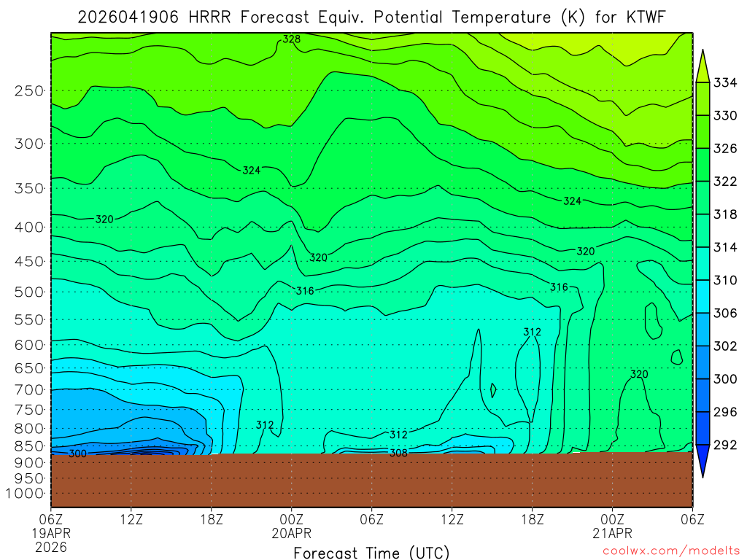Click the 302 colorbar value label
The width and height of the screenshot is (747, 560).
click(x=725, y=346)
